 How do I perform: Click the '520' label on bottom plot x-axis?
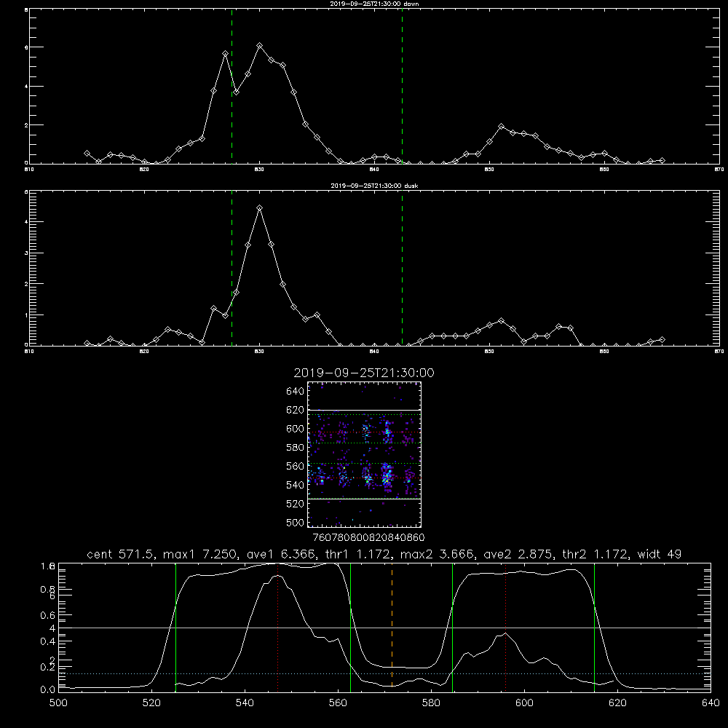[151, 703]
